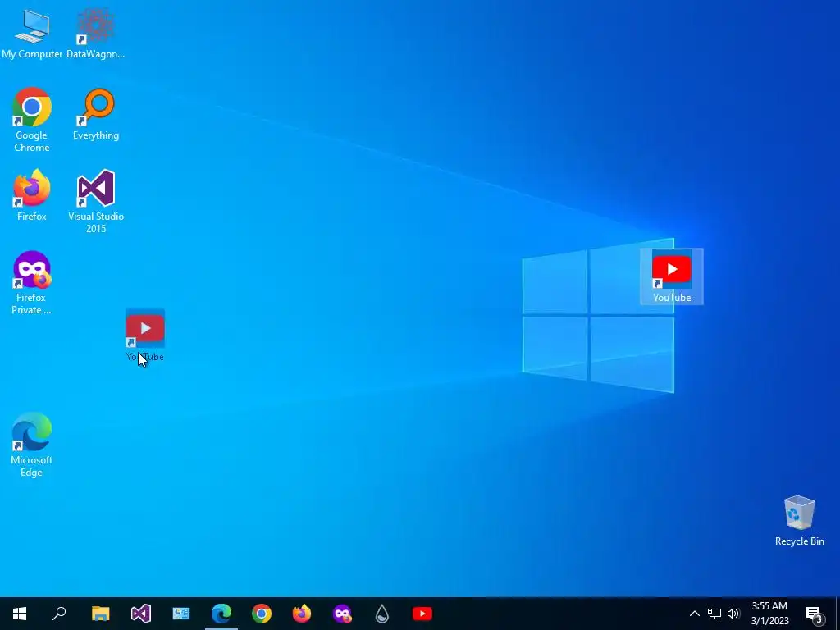
Task: Switch to Microsoft Edge in the taskbar
Action: click(x=221, y=614)
